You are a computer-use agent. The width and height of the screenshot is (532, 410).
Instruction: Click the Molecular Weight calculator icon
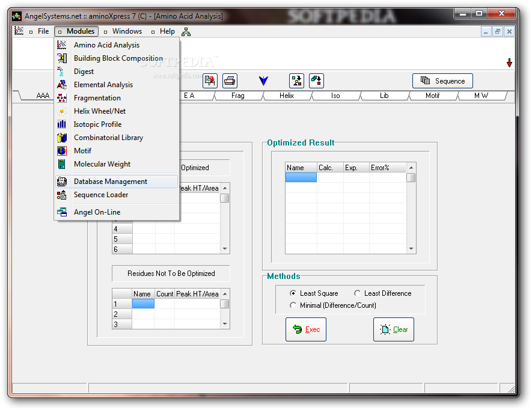coord(62,164)
